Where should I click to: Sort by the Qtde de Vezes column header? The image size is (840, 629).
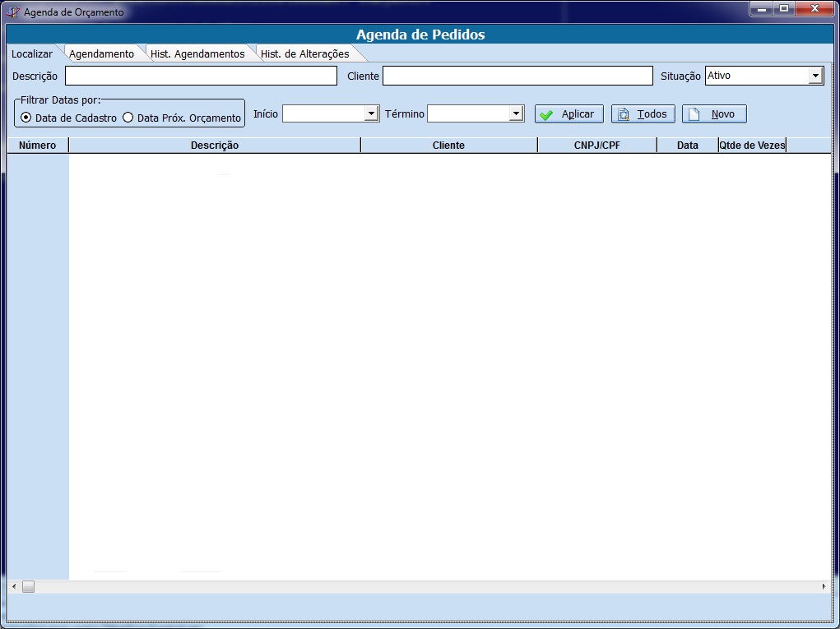coord(752,145)
